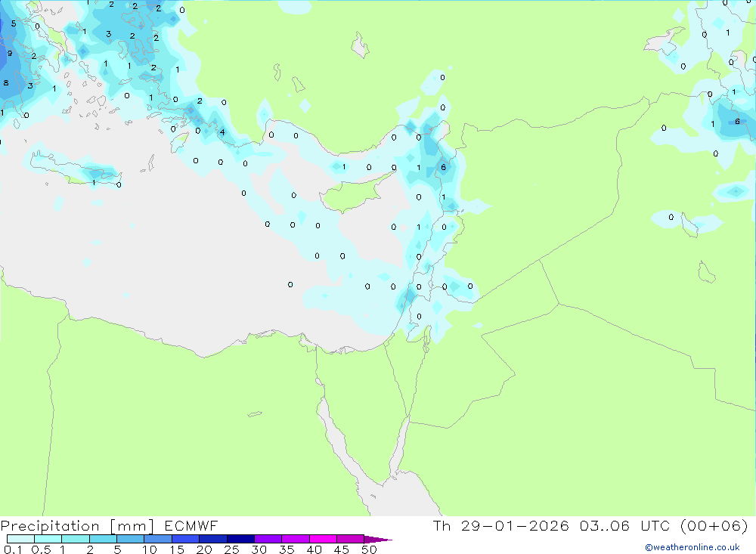Click the legend label "0.1"
The image size is (756, 554).
point(13,549)
